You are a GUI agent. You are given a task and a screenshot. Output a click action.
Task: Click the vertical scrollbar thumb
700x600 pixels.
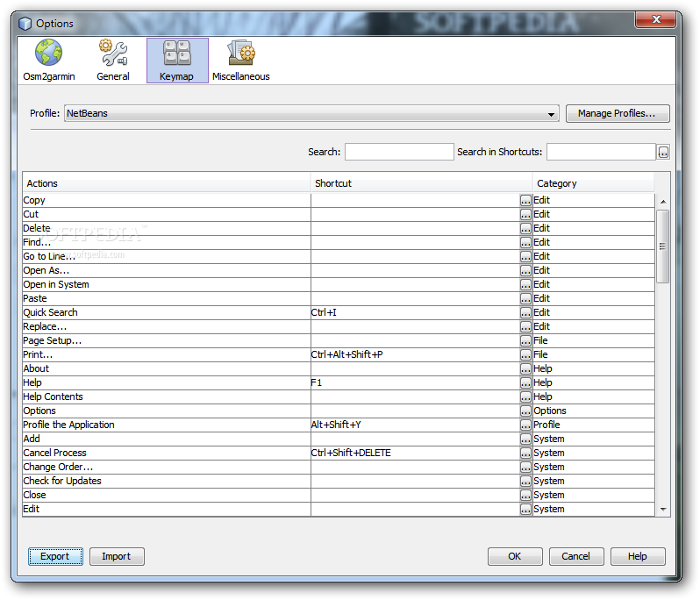[x=663, y=246]
